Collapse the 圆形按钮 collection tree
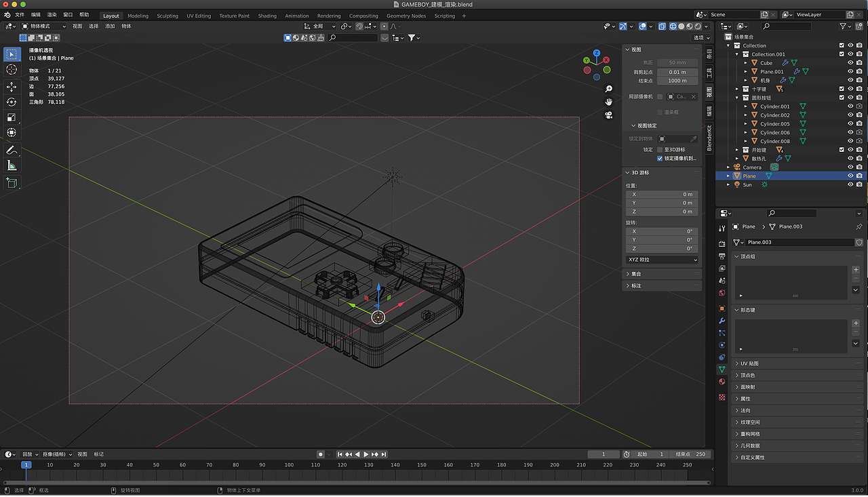Screen dimensions: 868x497 pyautogui.click(x=737, y=98)
